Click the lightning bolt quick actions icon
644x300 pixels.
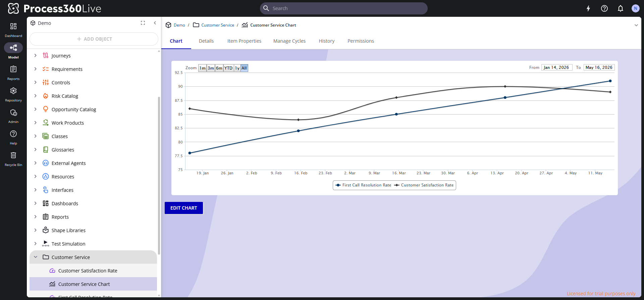(x=588, y=8)
